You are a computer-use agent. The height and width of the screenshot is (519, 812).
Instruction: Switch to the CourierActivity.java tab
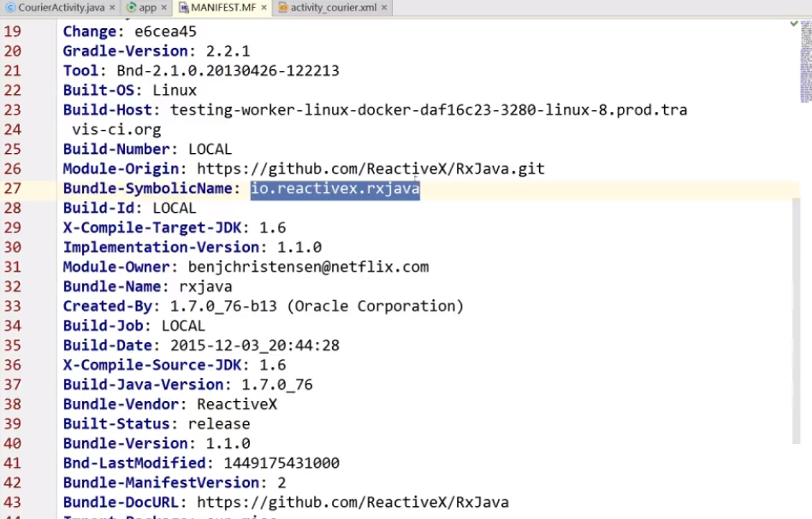point(61,7)
